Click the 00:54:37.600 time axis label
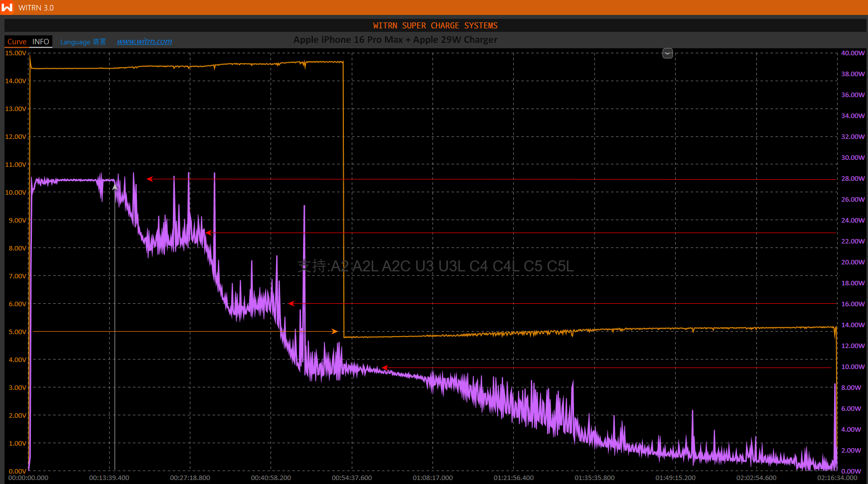Screen dimensions: 868x484 (352, 478)
